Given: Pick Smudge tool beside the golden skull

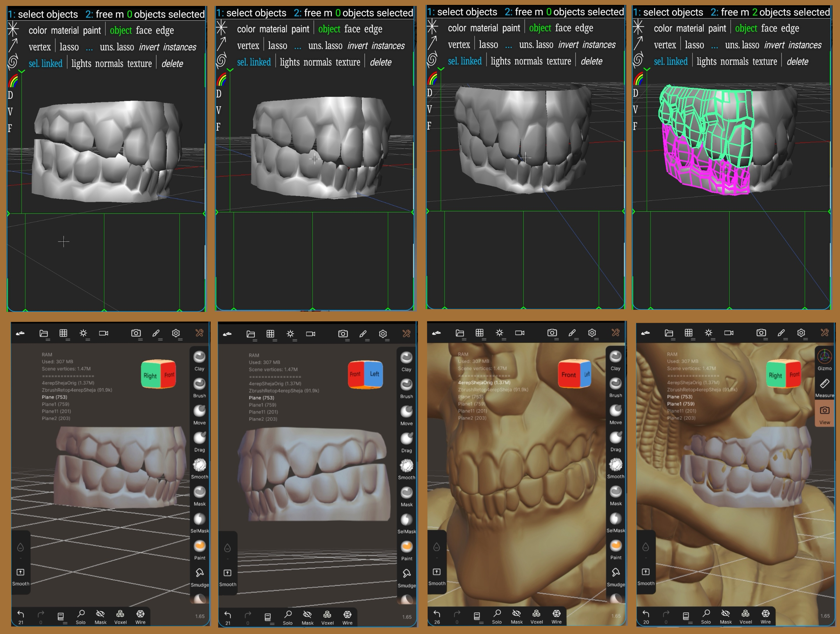Looking at the screenshot, I should [x=615, y=573].
